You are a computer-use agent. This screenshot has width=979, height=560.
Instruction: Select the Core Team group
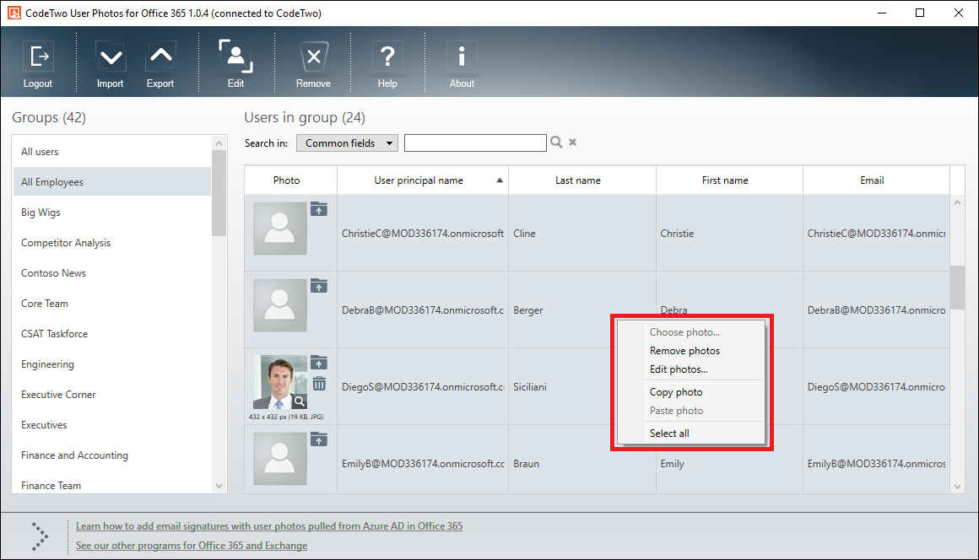point(112,304)
